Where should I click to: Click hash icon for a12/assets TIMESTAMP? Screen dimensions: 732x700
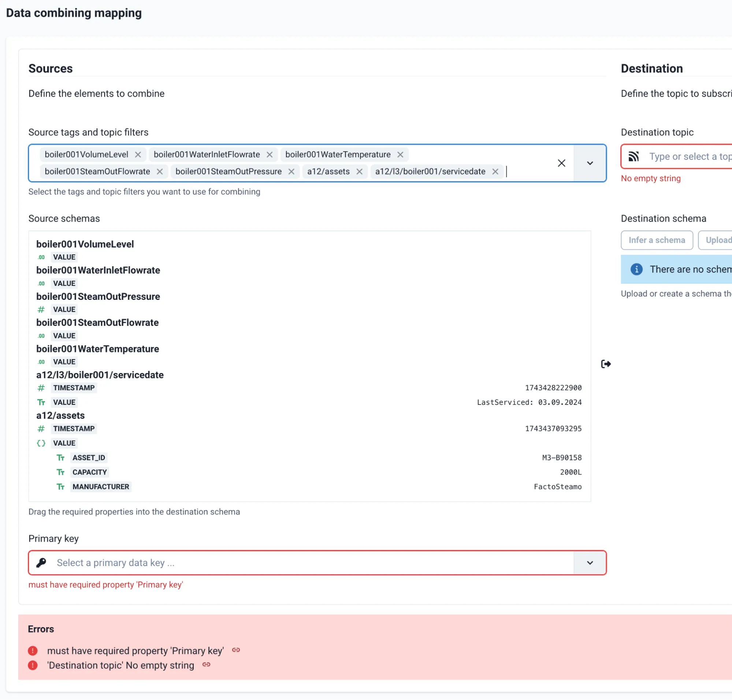coord(41,429)
